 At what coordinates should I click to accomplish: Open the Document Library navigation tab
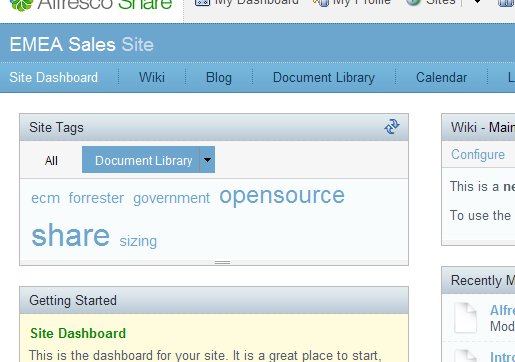[324, 78]
